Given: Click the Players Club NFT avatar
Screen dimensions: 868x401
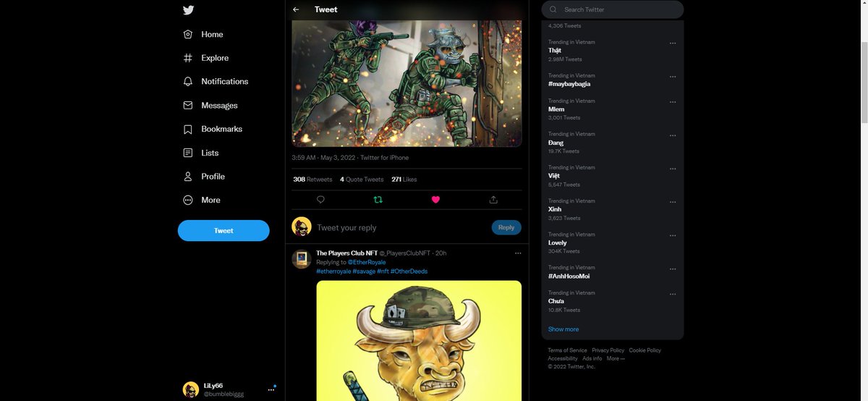Looking at the screenshot, I should [x=302, y=259].
